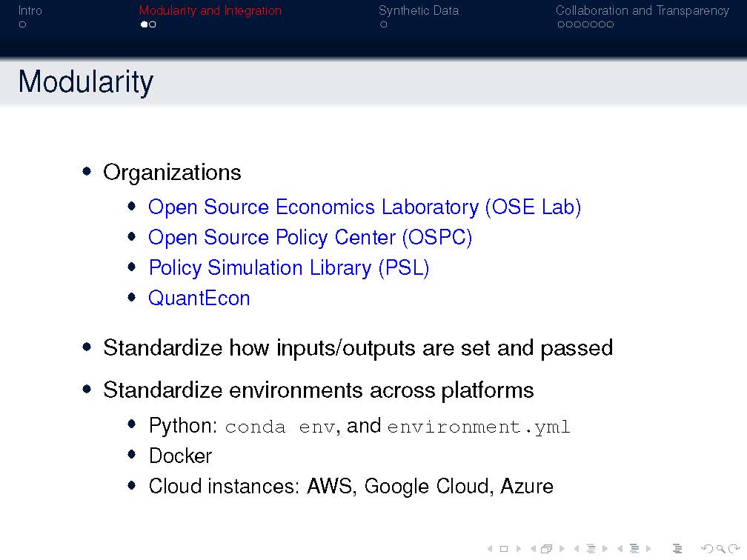This screenshot has width=747, height=560.
Task: Open the Synthetic Data section
Action: (x=418, y=10)
